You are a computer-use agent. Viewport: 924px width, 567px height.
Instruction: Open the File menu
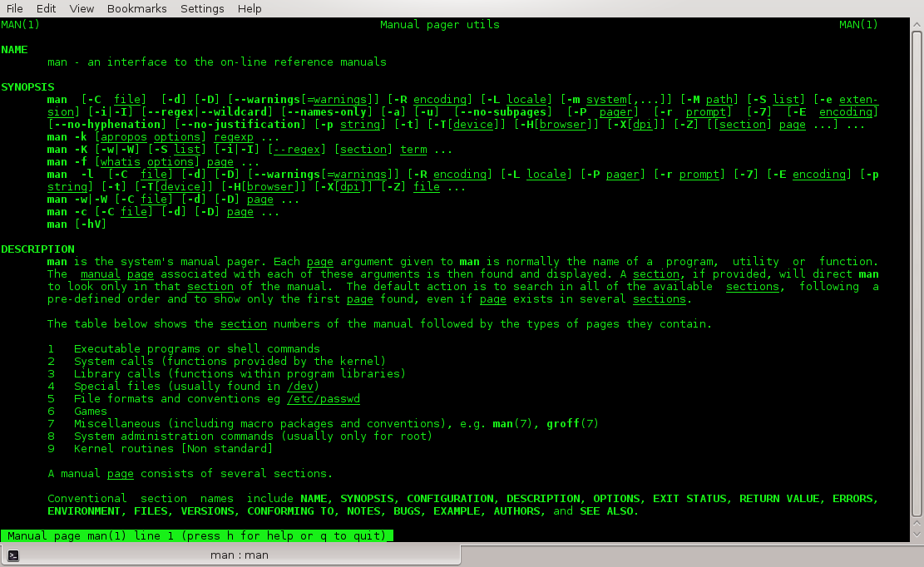click(15, 9)
